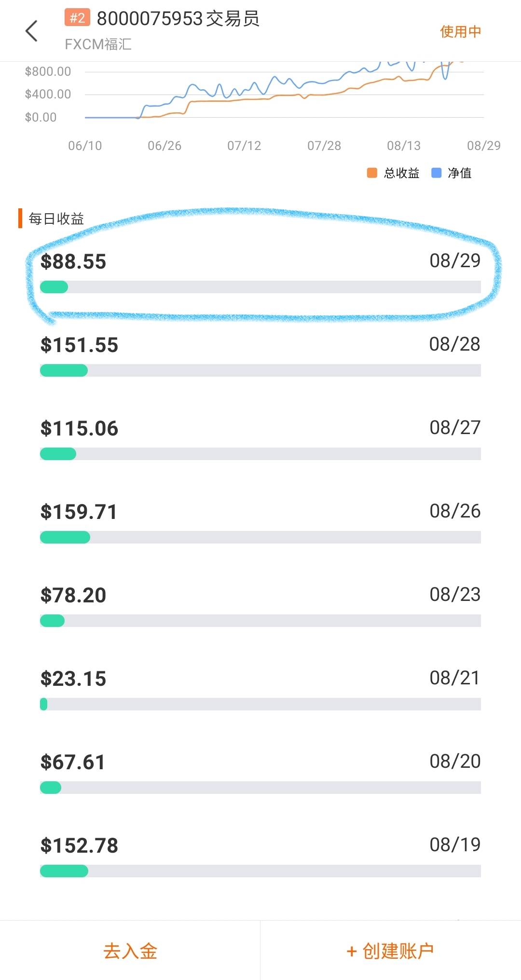Tap the FXCM福汇 broker label
This screenshot has width=521, height=980.
tap(98, 44)
